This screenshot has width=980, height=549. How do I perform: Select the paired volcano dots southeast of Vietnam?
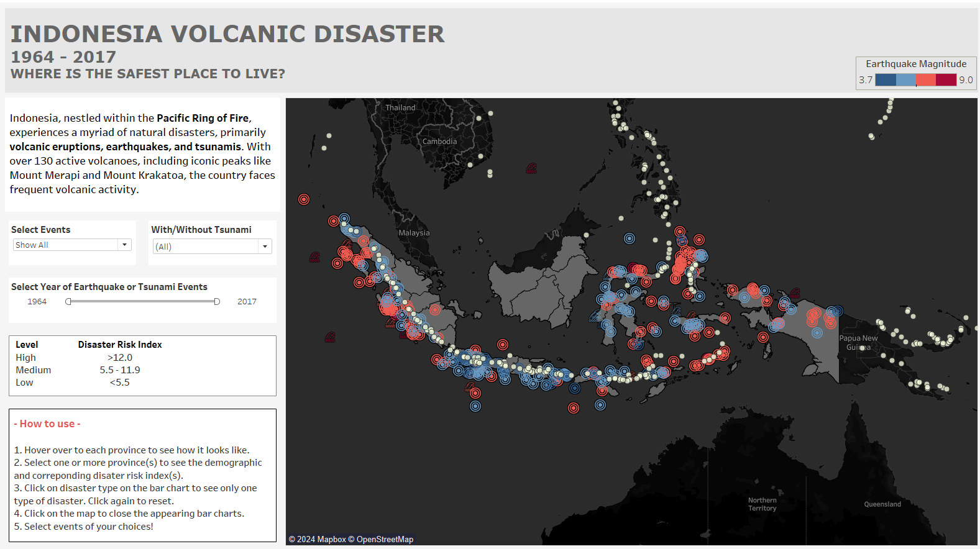(x=490, y=173)
